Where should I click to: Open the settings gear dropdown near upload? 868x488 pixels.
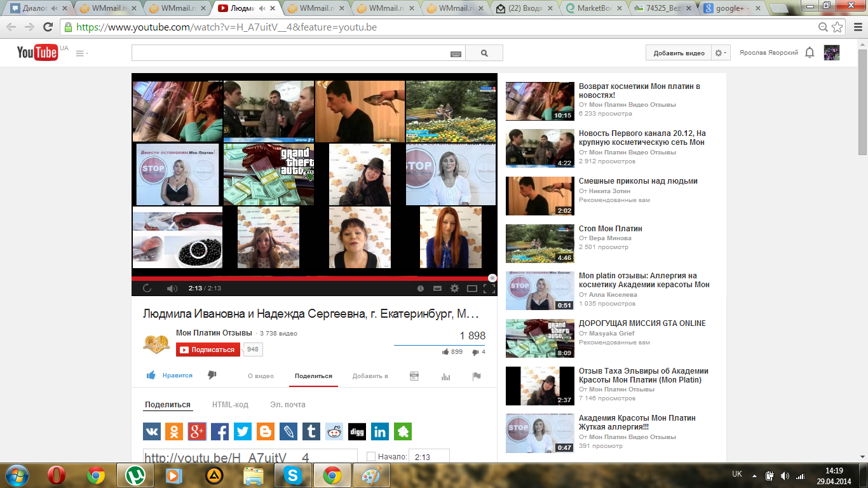(x=721, y=53)
